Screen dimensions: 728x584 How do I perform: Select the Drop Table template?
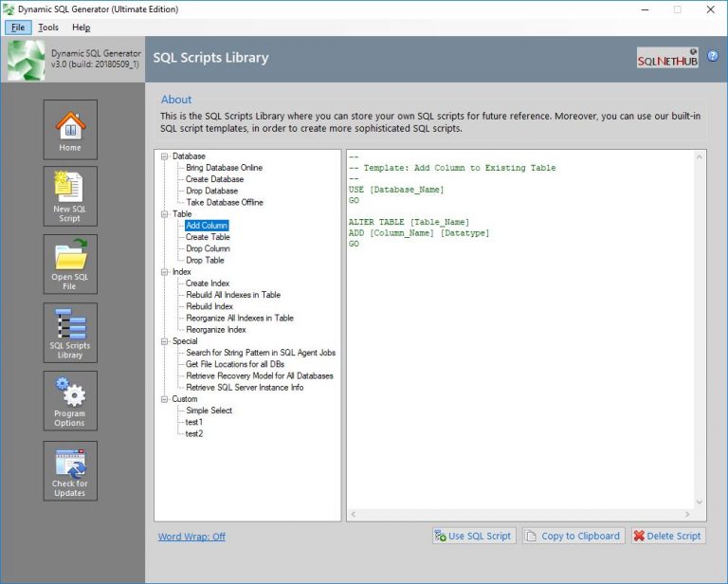pyautogui.click(x=205, y=261)
